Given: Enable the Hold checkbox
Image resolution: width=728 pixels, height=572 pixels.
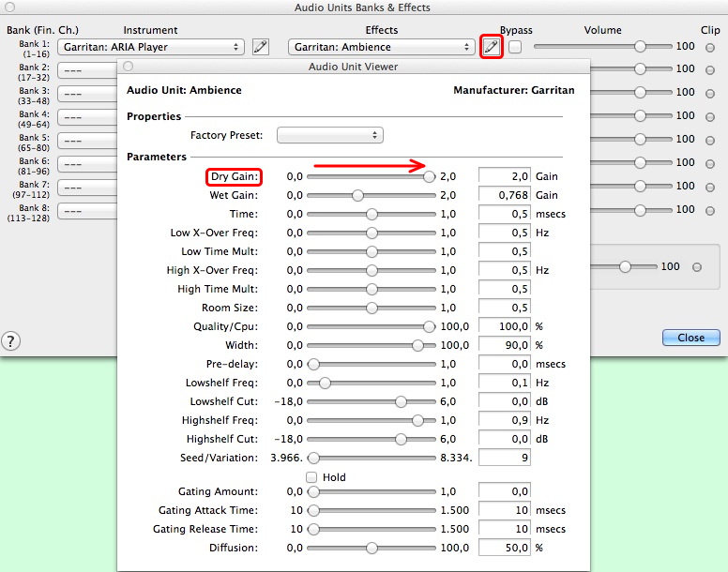Looking at the screenshot, I should click(x=311, y=477).
